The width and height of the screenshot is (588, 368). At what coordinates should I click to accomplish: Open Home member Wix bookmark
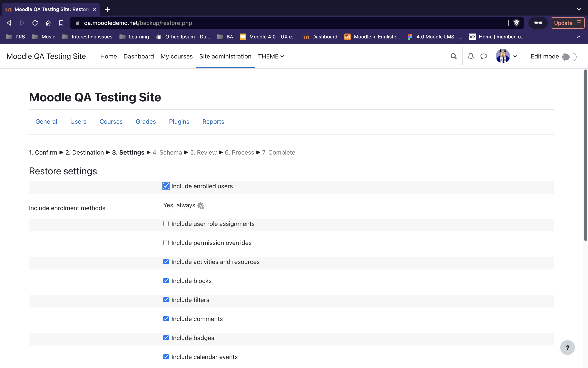497,37
